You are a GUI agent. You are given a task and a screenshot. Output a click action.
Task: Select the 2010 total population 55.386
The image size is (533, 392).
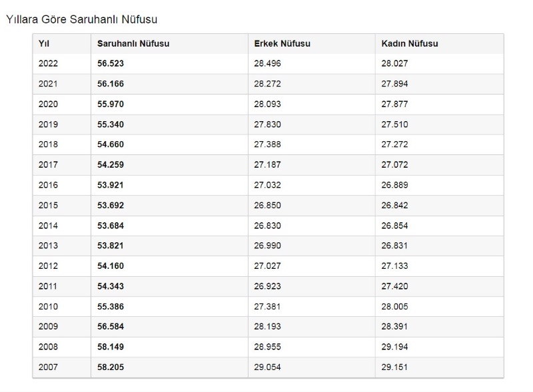point(111,307)
